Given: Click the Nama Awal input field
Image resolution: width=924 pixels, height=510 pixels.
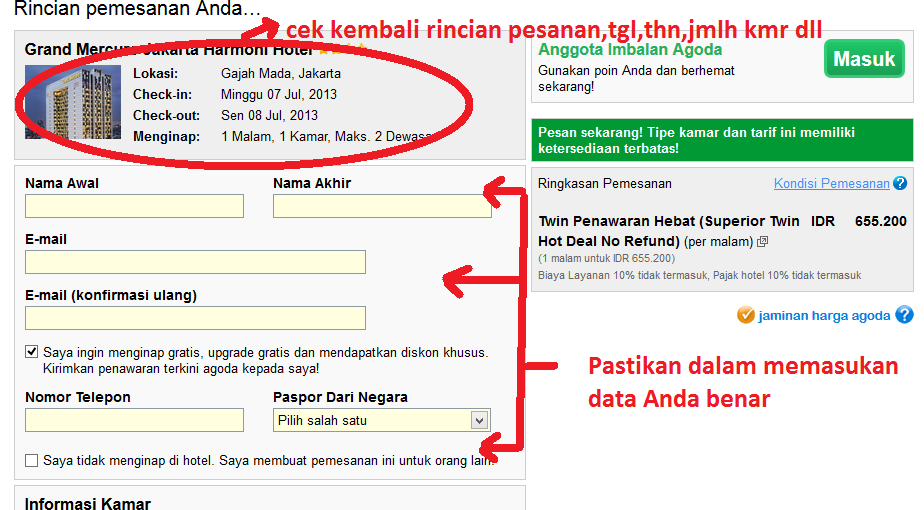Looking at the screenshot, I should tap(134, 206).
